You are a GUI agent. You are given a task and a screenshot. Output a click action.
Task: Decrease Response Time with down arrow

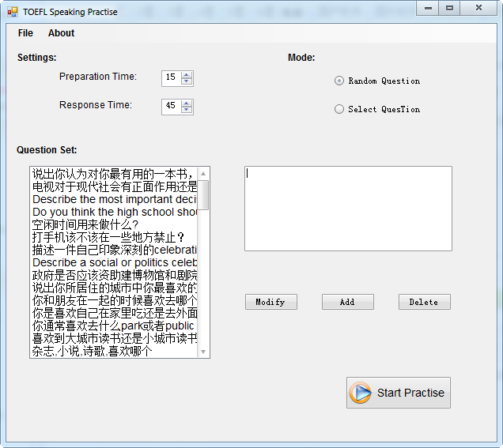coord(187,110)
